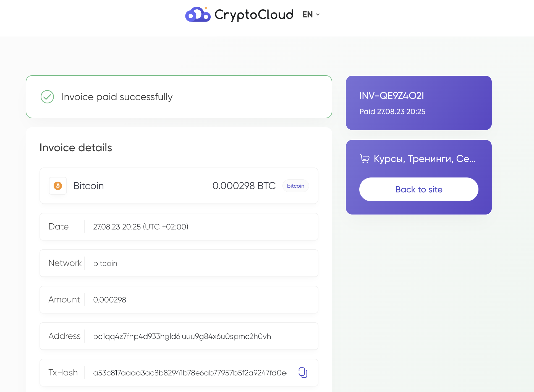This screenshot has width=534, height=392.
Task: Click the TxHash field label
Action: pyautogui.click(x=63, y=372)
